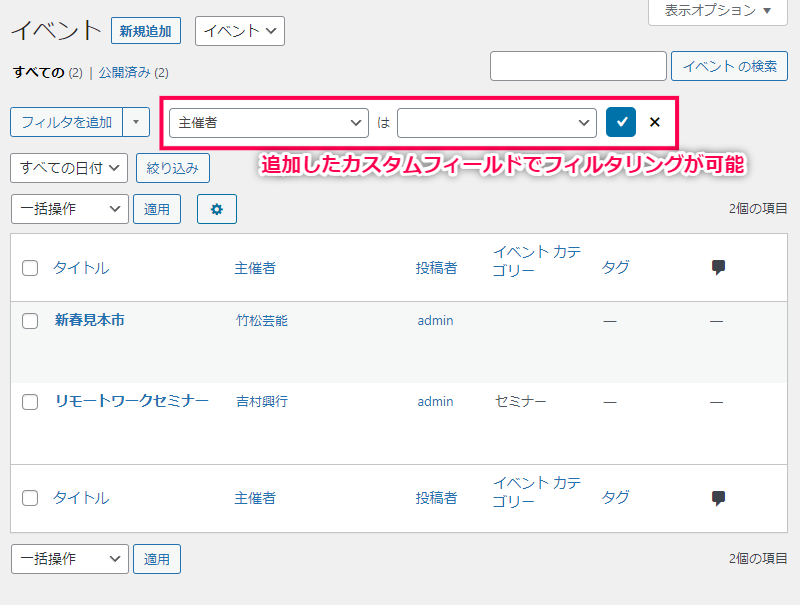This screenshot has width=800, height=605.
Task: Open the 主催者 filter field dropdown
Action: click(x=269, y=123)
